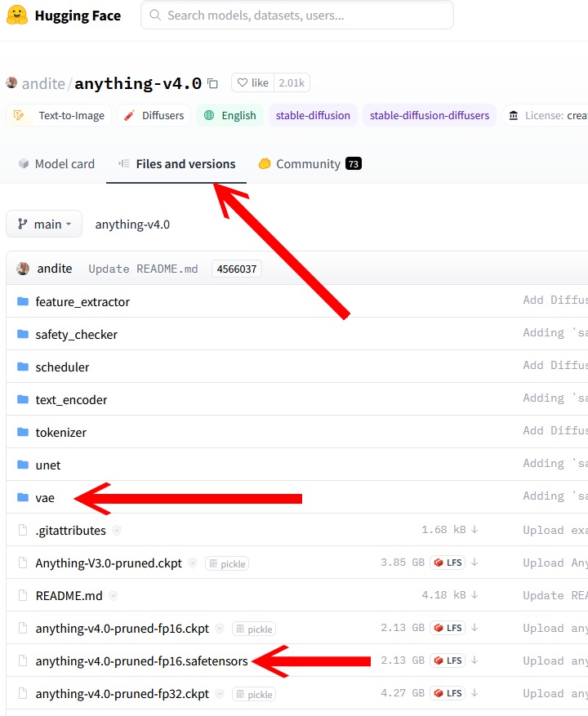This screenshot has height=716, width=588.
Task: Click the stable-diffusion-diffusers tag
Action: (x=430, y=116)
